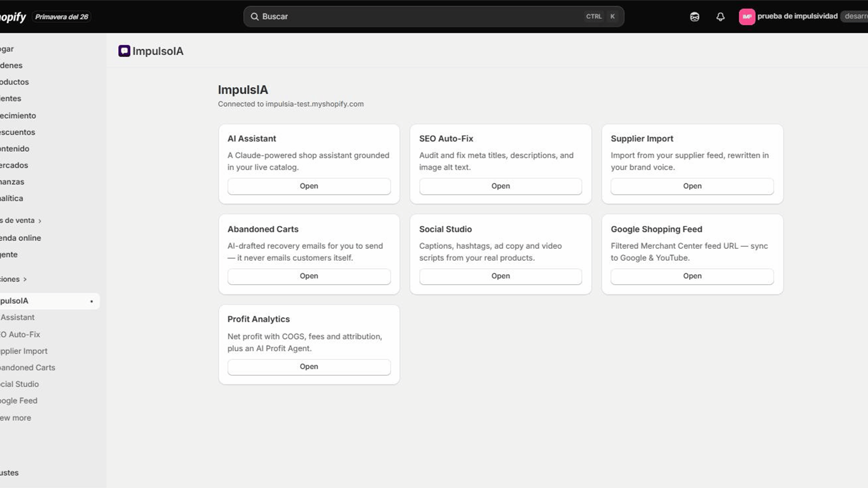Go to SEO Auto-Fix in the sidebar
The height and width of the screenshot is (488, 868).
click(20, 335)
